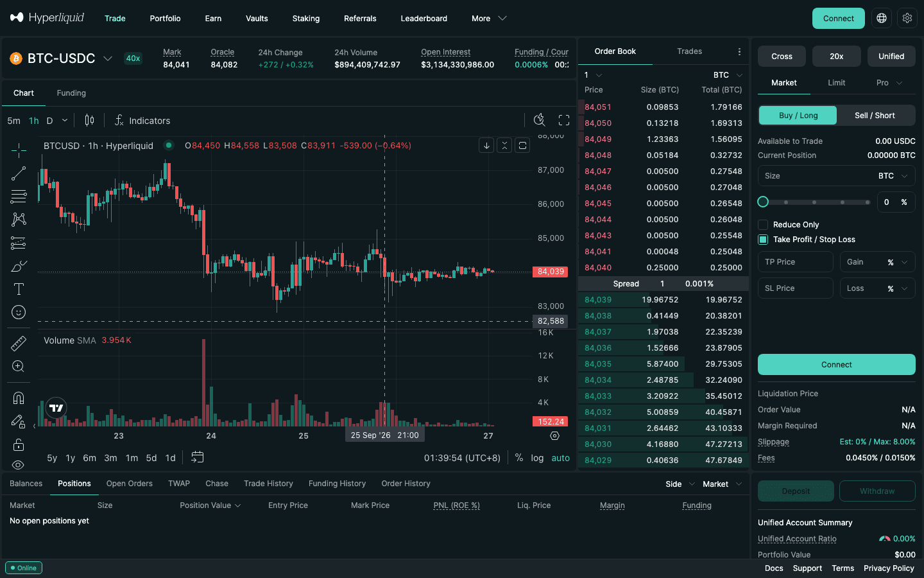Open the Open Orders tab
Image resolution: width=924 pixels, height=578 pixels.
130,484
